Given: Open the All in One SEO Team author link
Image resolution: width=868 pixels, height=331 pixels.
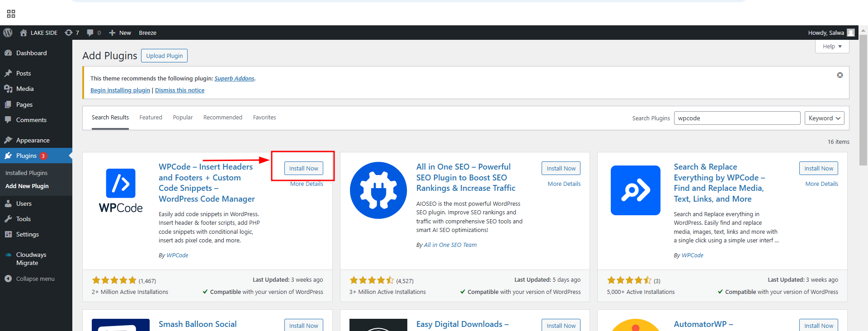Looking at the screenshot, I should coord(450,245).
